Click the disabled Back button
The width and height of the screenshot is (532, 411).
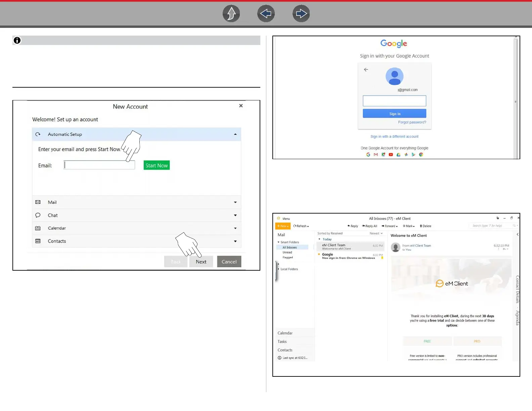pyautogui.click(x=176, y=262)
